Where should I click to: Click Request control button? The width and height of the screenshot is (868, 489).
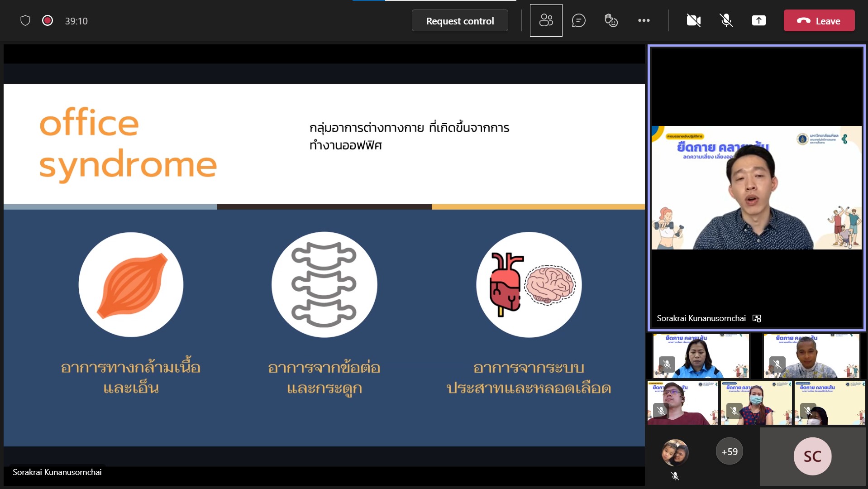pyautogui.click(x=459, y=21)
